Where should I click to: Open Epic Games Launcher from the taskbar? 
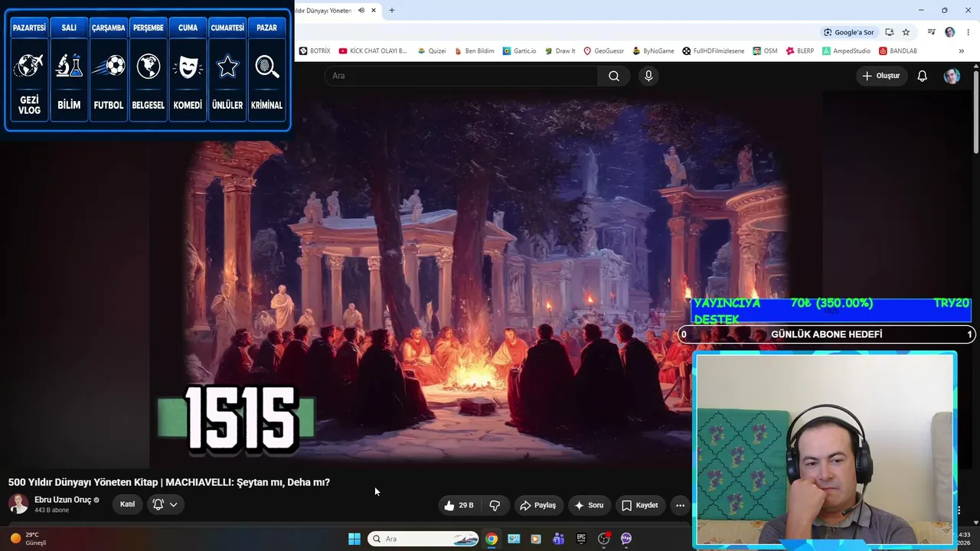[581, 539]
